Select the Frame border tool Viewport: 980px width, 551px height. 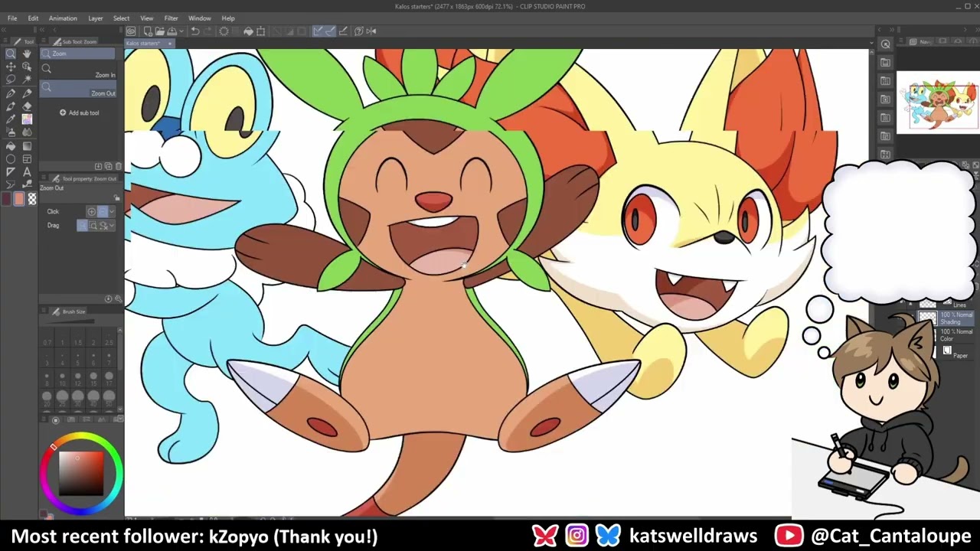[x=27, y=158]
